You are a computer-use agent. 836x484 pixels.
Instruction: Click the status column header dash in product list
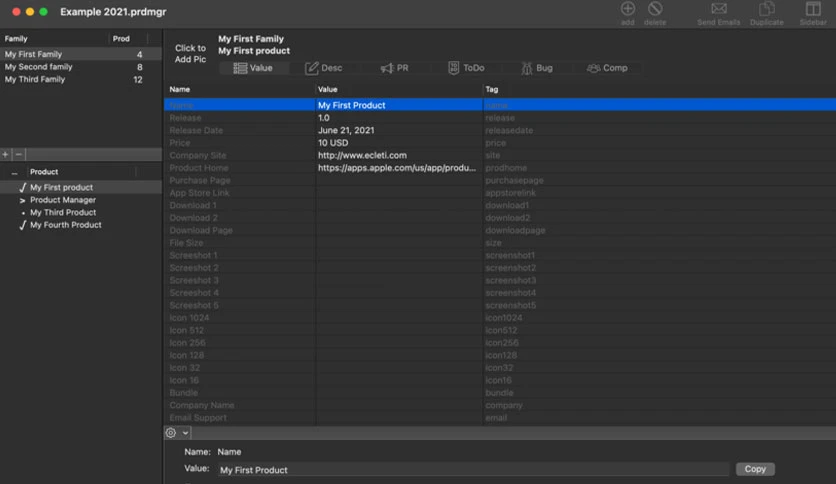14,173
